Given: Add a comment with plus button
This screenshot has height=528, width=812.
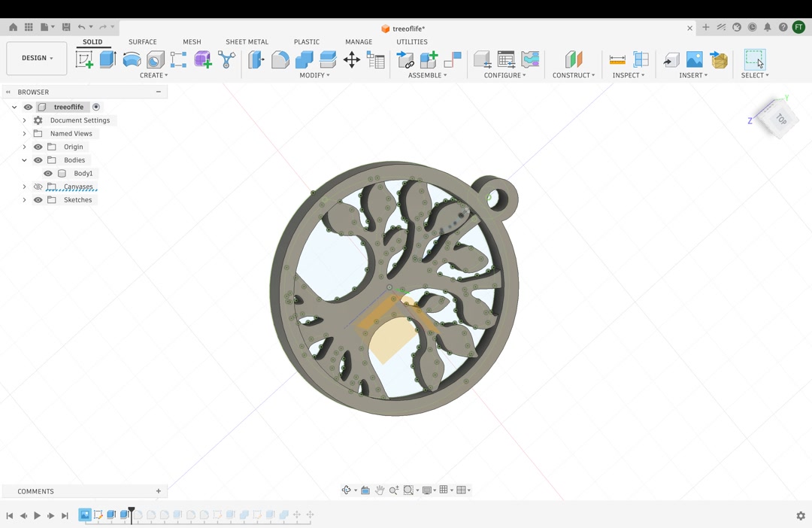Looking at the screenshot, I should [x=159, y=491].
